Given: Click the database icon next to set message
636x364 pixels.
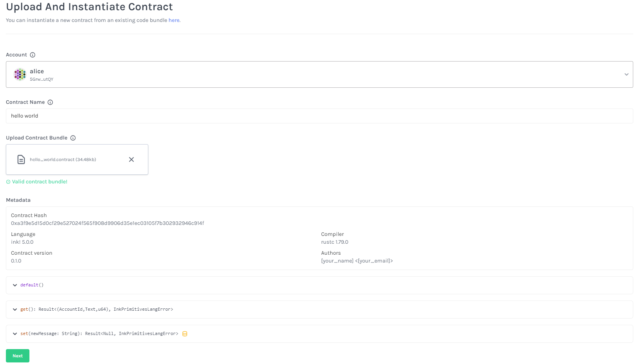Looking at the screenshot, I should (185, 334).
